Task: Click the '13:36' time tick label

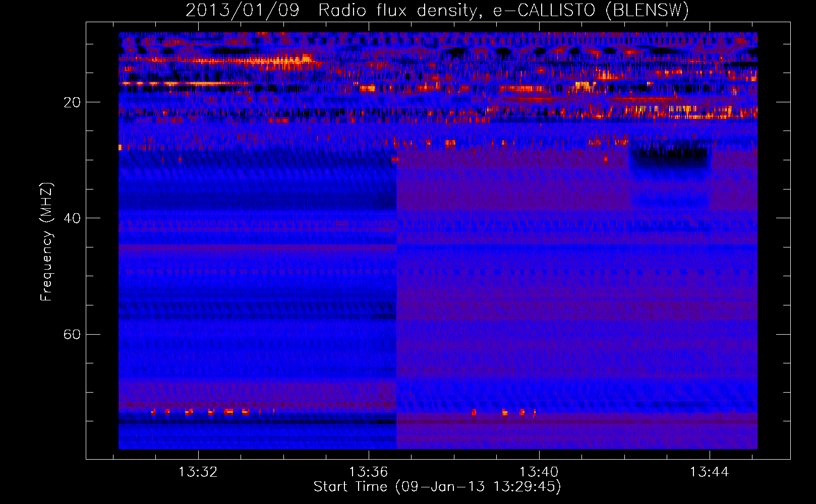Action: 369,472
